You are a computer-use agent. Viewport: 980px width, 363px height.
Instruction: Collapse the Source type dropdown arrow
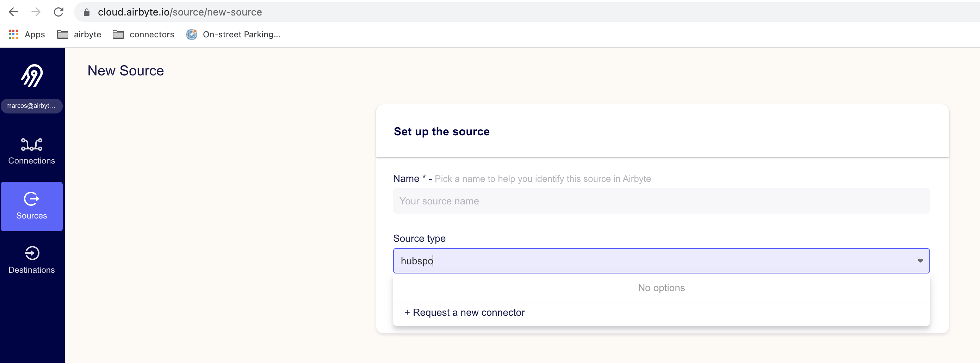coord(920,261)
